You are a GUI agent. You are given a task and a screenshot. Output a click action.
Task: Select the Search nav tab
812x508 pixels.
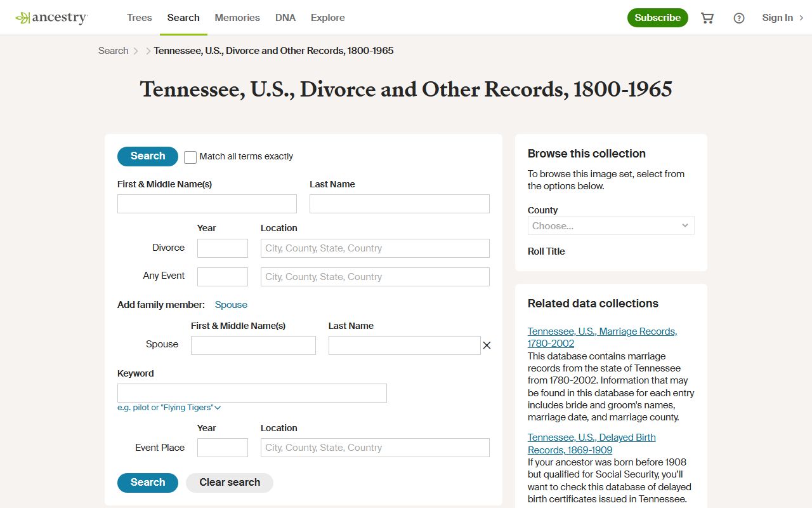[x=183, y=18]
